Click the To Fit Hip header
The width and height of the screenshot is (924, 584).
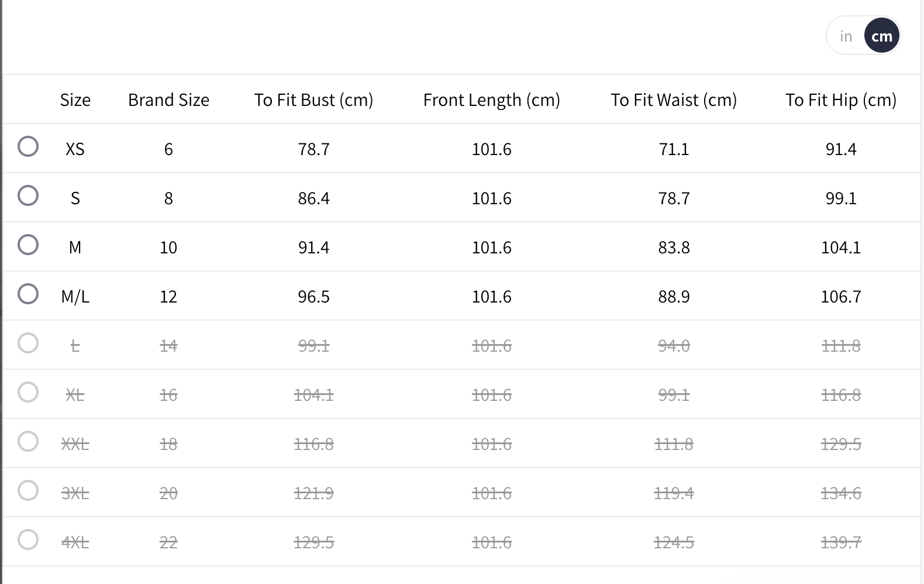840,100
